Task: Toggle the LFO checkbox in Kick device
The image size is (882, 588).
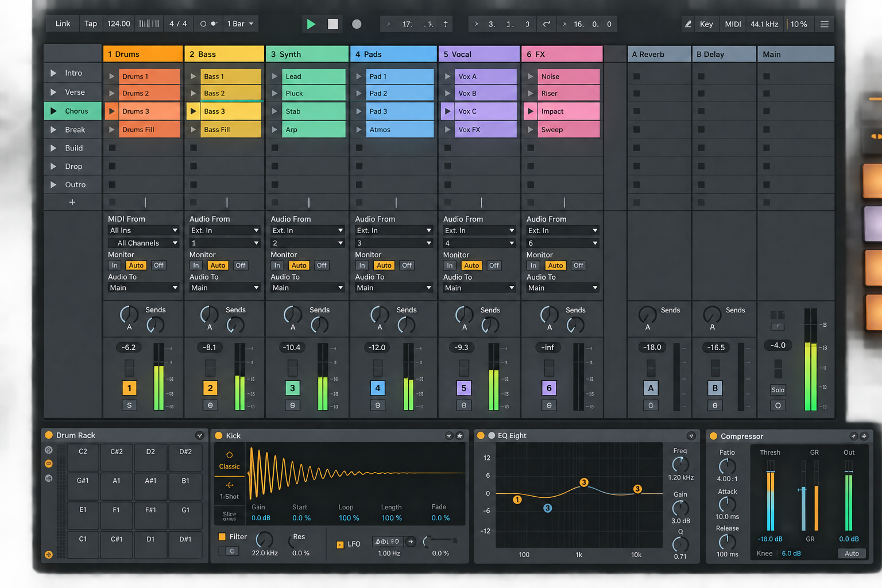Action: [340, 544]
